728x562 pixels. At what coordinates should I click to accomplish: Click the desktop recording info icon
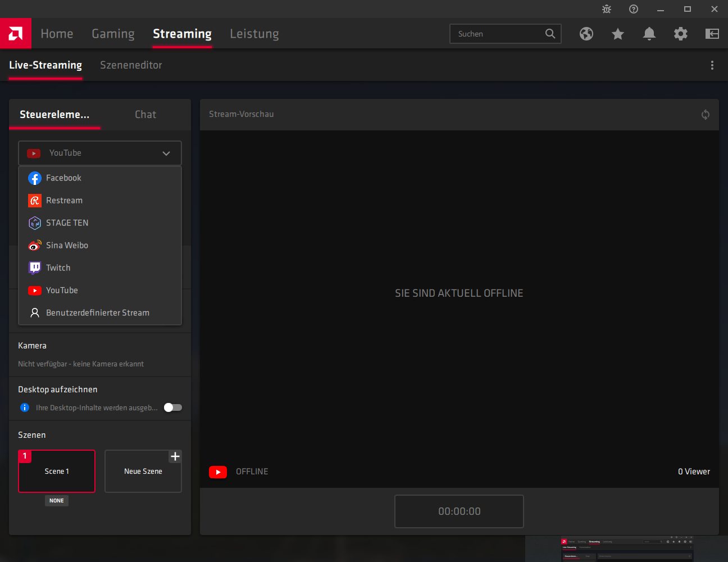pos(25,407)
